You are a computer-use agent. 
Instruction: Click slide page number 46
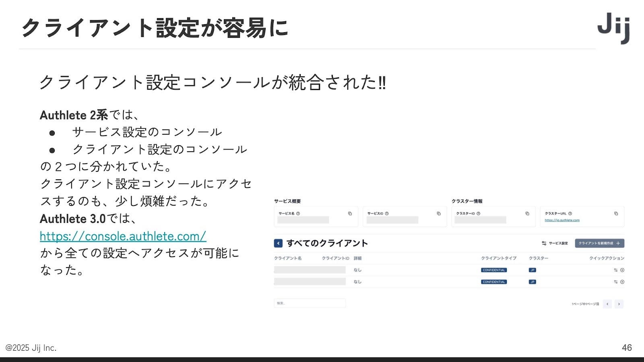(x=627, y=348)
